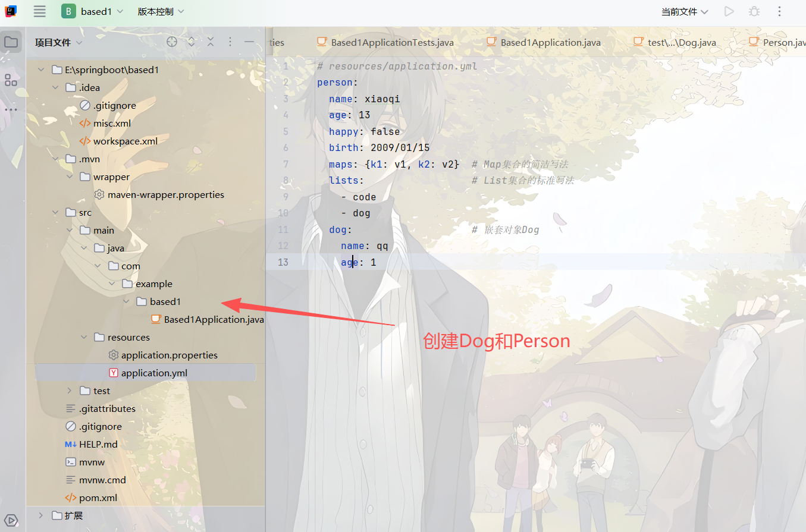Click the collapse all icon in project panel
Viewport: 806px width, 532px height.
pyautogui.click(x=211, y=42)
